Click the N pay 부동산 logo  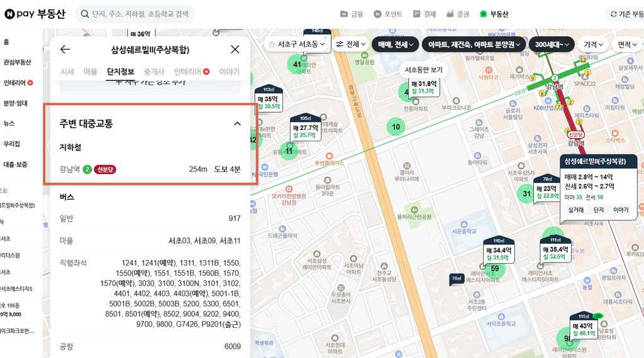(x=35, y=14)
